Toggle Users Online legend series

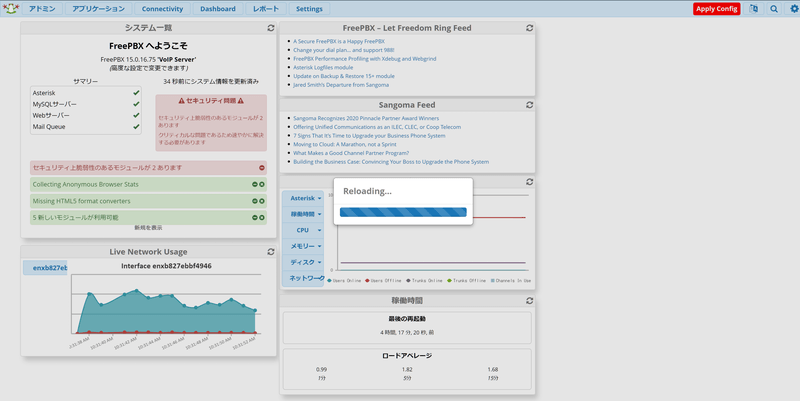(x=344, y=281)
